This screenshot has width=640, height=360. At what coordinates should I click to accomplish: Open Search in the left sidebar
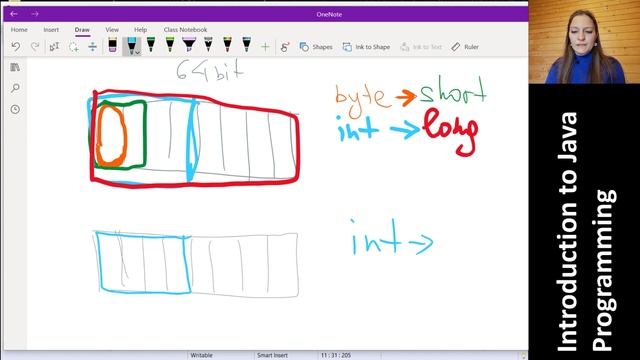click(15, 88)
